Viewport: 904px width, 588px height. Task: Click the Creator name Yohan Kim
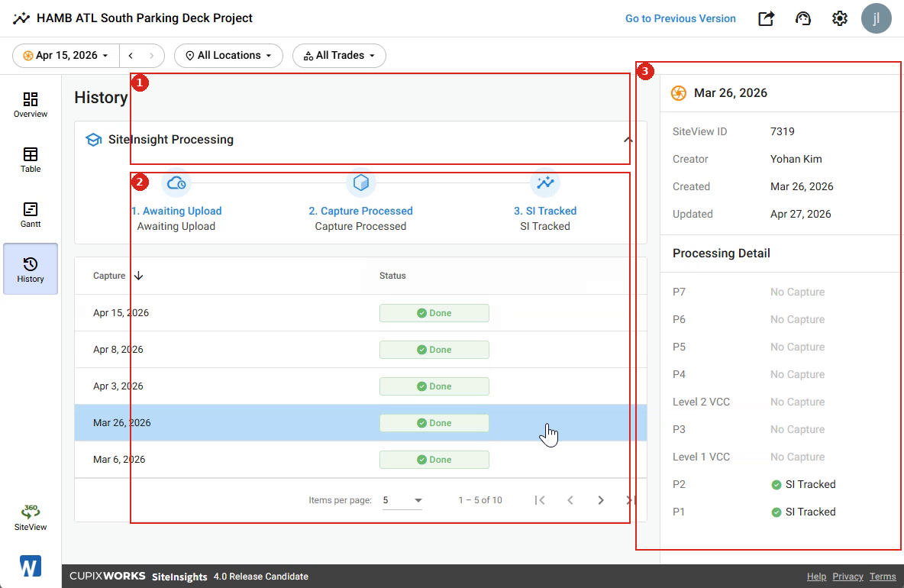(796, 159)
